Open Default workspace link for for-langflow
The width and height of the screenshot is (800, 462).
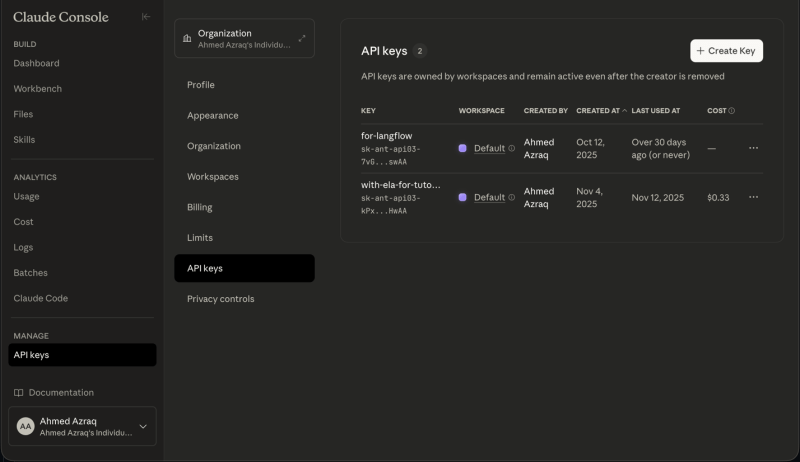[x=489, y=148]
